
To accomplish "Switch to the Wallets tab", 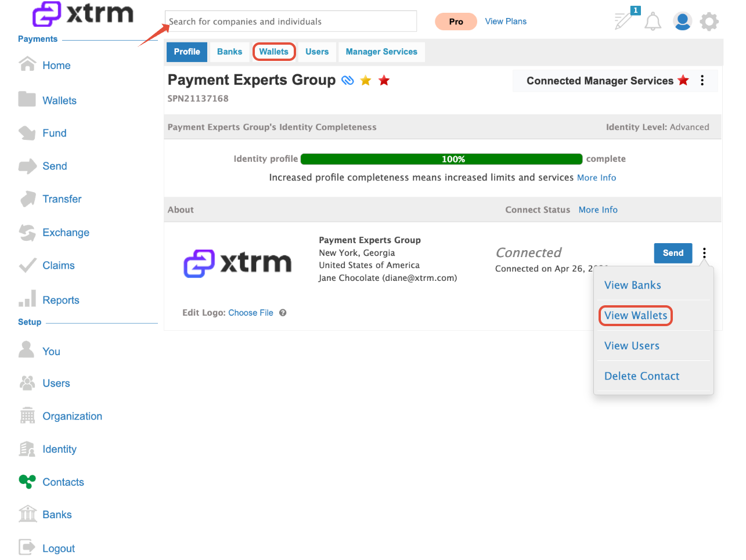I will tap(274, 52).
